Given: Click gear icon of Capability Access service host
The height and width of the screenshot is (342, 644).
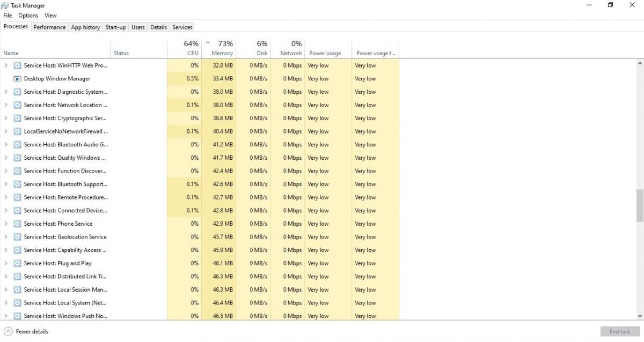Looking at the screenshot, I should [17, 250].
